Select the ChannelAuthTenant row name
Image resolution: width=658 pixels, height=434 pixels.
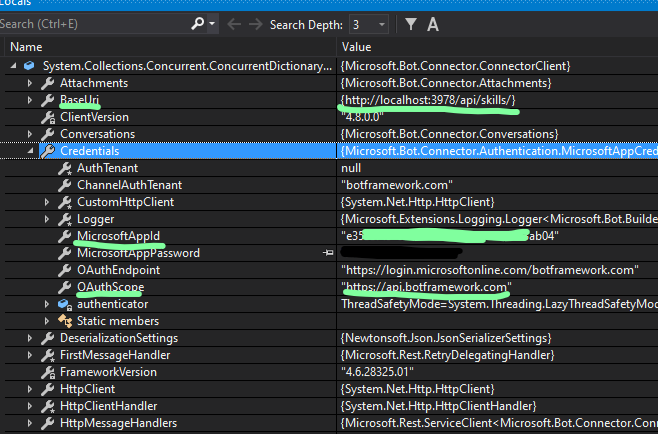[x=130, y=185]
